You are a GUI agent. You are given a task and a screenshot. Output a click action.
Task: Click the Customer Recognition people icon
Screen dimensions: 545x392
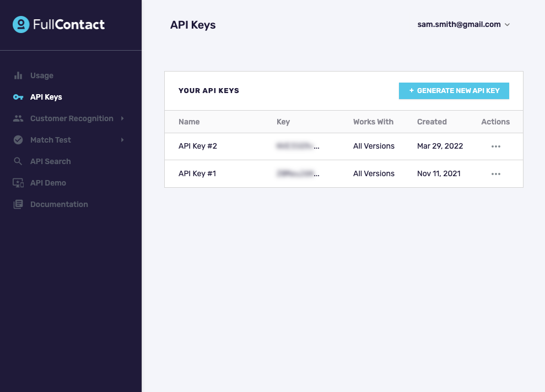[18, 118]
